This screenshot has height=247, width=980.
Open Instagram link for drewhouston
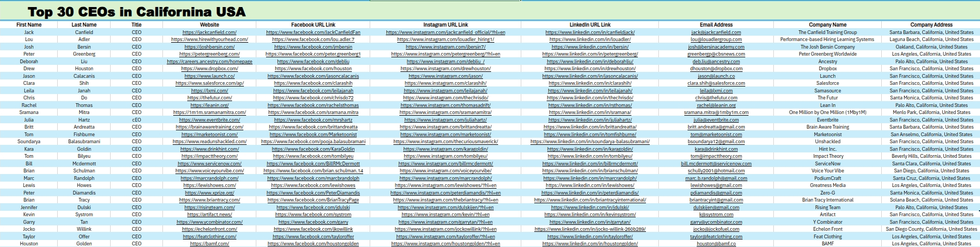(x=445, y=69)
